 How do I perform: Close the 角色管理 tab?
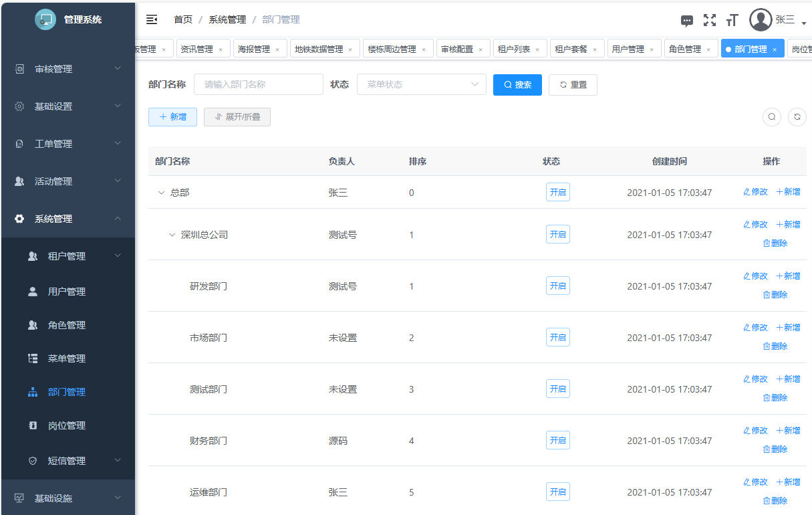pyautogui.click(x=708, y=49)
